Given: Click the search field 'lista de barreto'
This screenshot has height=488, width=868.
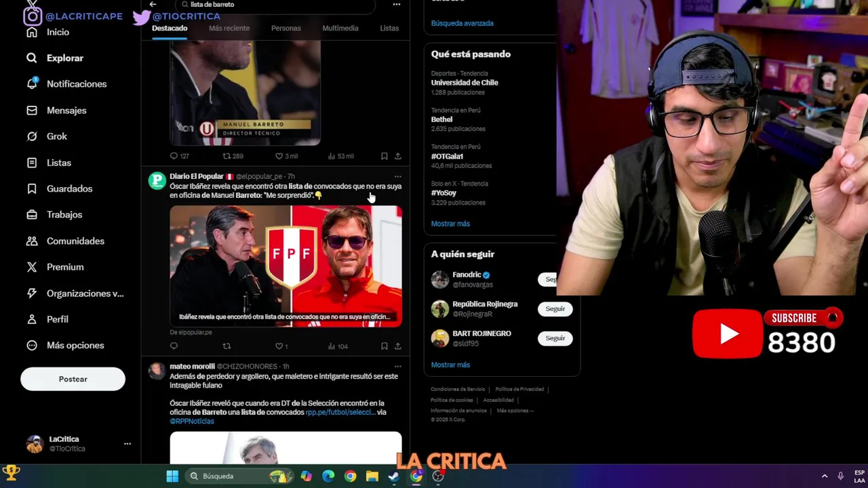Looking at the screenshot, I should pyautogui.click(x=275, y=5).
